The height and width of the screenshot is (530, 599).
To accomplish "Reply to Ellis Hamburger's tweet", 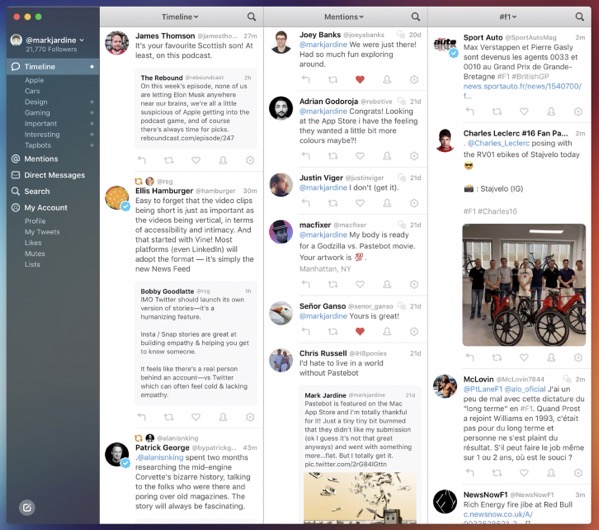I will [x=142, y=417].
